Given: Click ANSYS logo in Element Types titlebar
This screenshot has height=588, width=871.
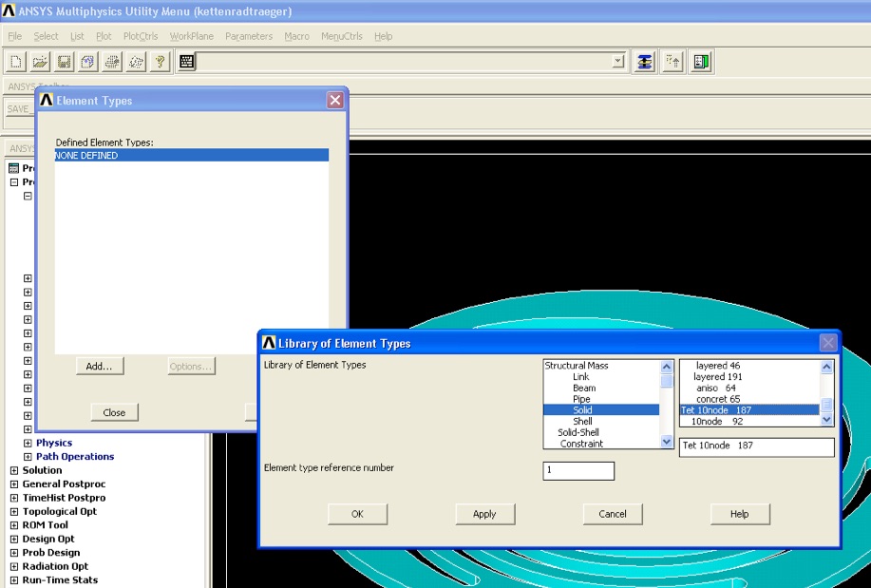Looking at the screenshot, I should [x=47, y=101].
